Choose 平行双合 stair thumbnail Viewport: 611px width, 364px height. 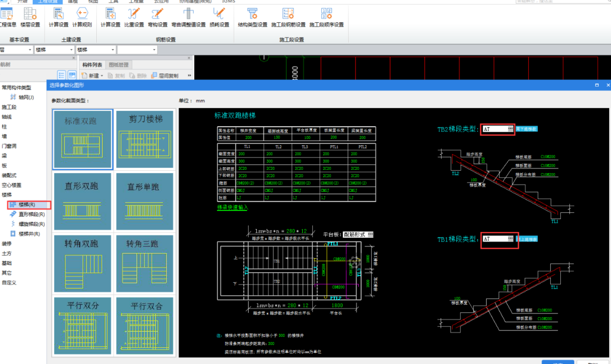[145, 326]
